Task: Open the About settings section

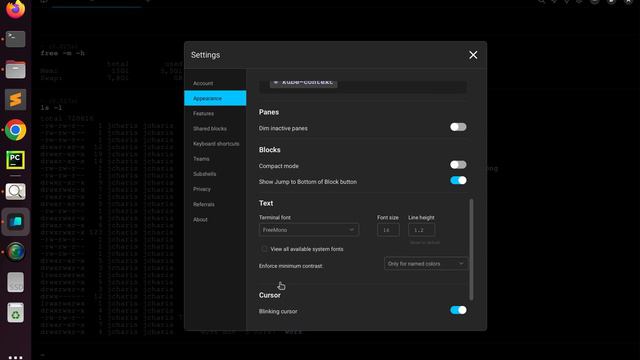Action: coord(200,220)
